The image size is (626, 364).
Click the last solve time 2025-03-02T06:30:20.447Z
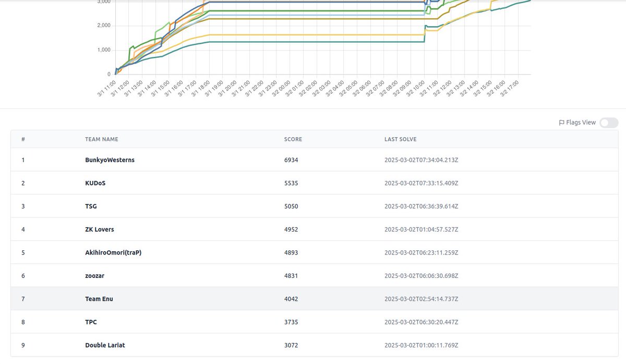[x=421, y=322]
